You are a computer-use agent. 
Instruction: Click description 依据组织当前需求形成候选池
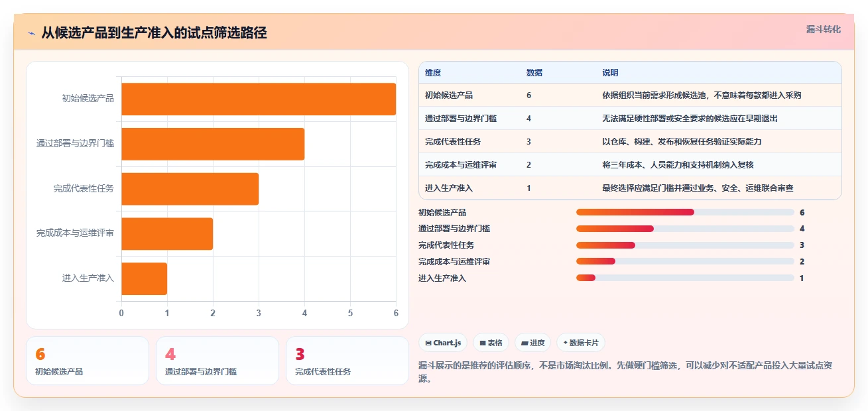[702, 95]
